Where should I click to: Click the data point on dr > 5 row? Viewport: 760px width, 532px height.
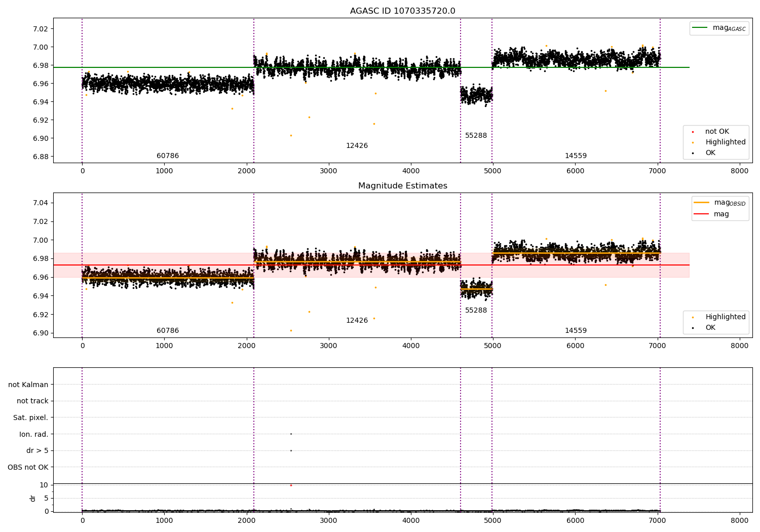[x=291, y=450]
